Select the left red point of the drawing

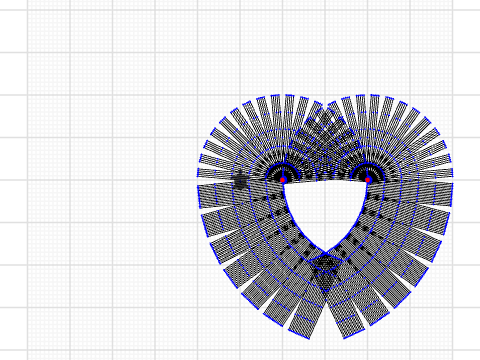click(283, 180)
